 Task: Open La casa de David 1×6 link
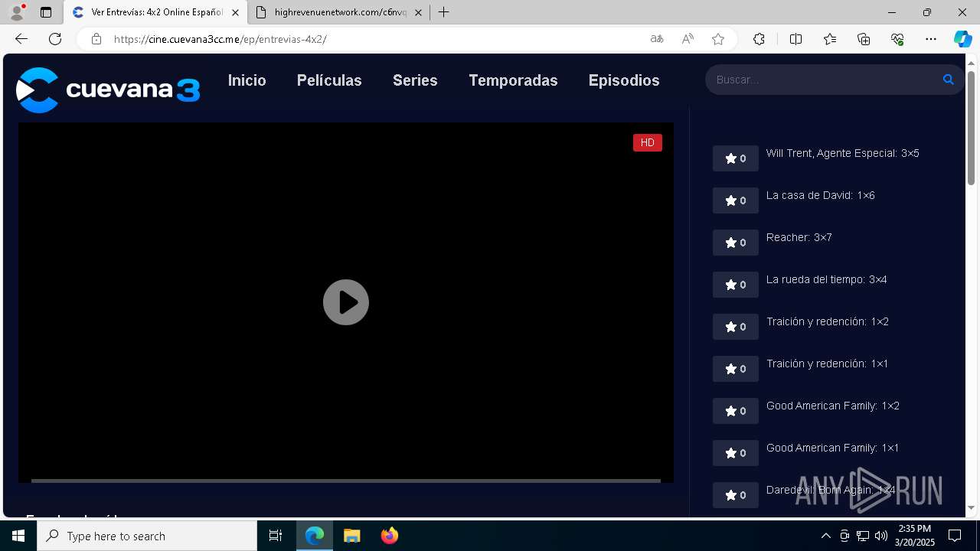tap(821, 195)
